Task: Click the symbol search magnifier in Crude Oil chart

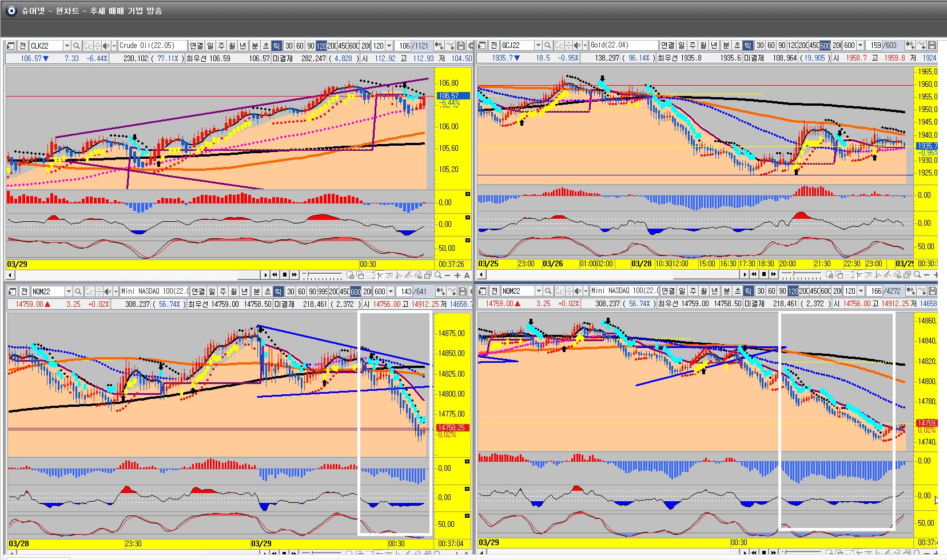Action: click(77, 46)
